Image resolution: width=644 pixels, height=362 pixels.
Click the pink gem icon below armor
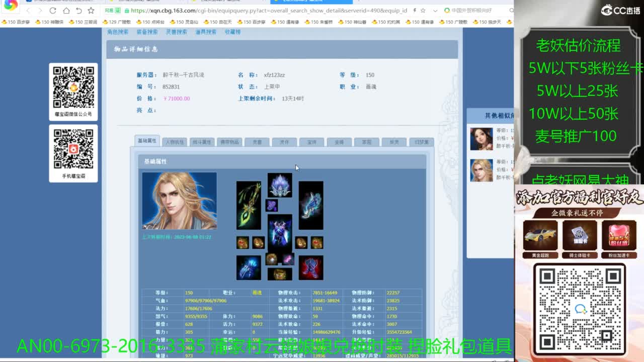pyautogui.click(x=288, y=259)
